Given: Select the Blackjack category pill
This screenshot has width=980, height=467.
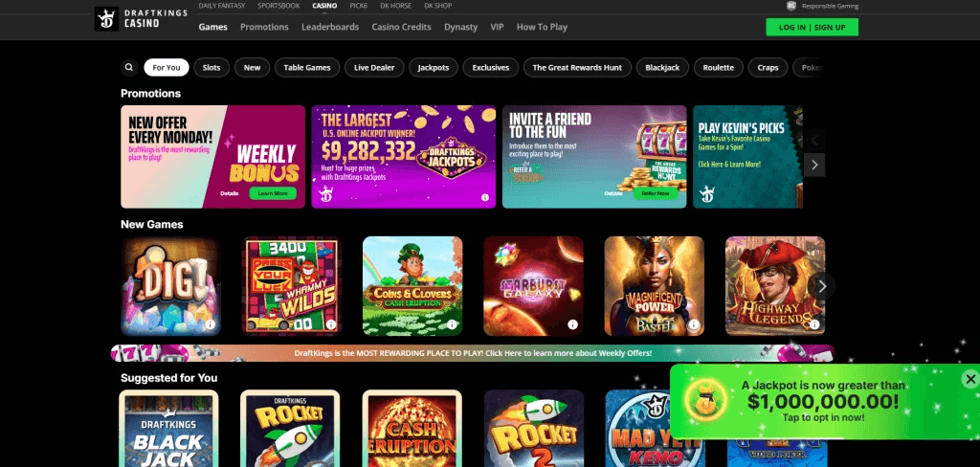Looking at the screenshot, I should [662, 68].
